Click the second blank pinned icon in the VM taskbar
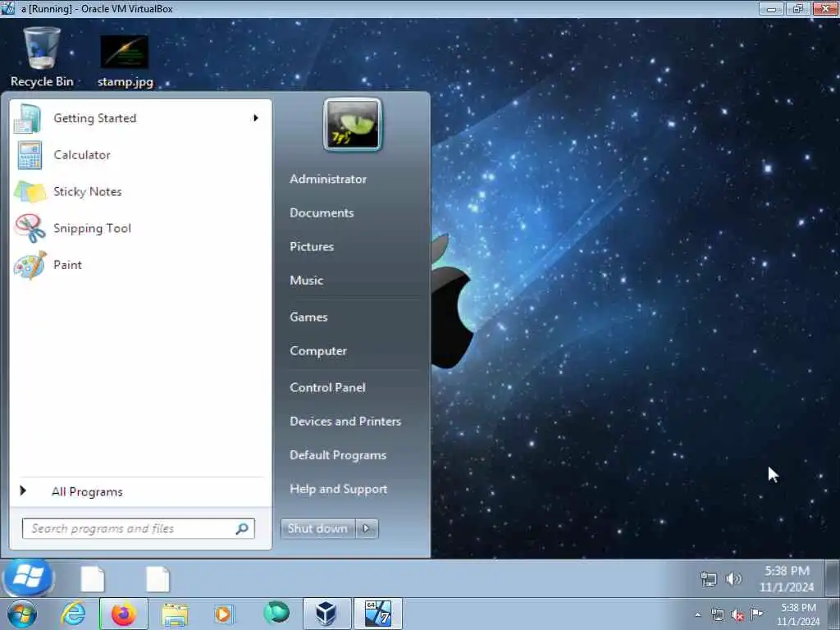The width and height of the screenshot is (840, 630). click(158, 579)
